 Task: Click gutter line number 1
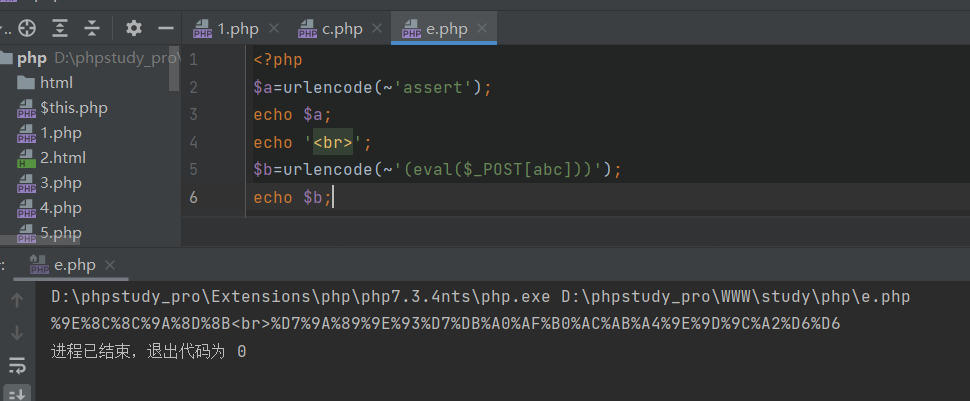coord(194,60)
